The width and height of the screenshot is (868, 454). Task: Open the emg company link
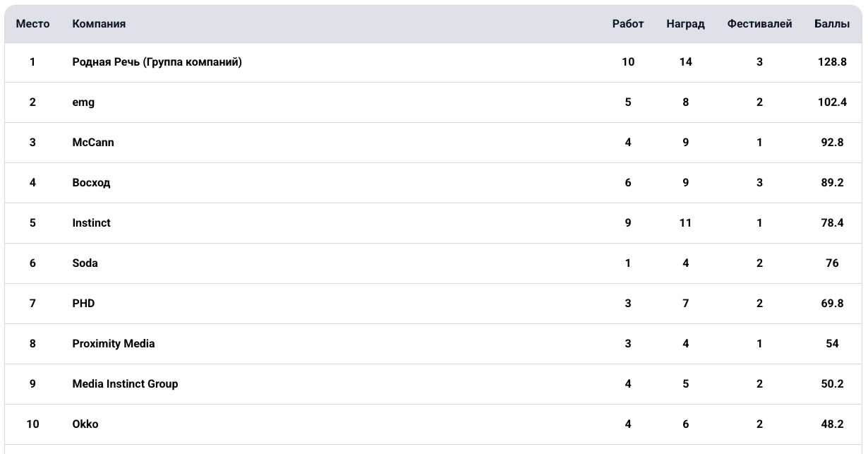83,102
